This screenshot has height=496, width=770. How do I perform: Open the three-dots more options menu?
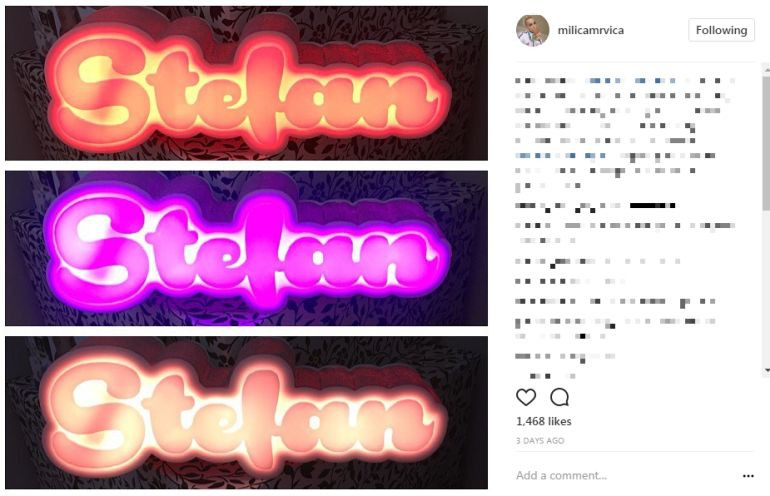tap(748, 475)
